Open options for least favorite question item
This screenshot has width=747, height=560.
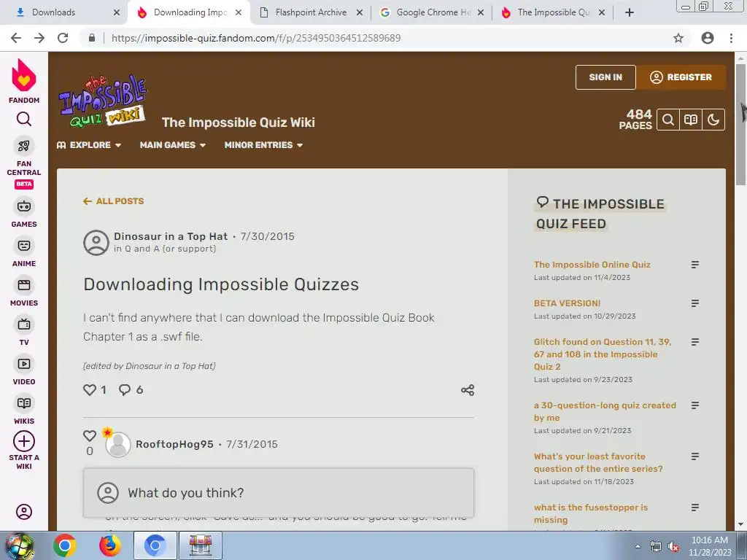695,456
